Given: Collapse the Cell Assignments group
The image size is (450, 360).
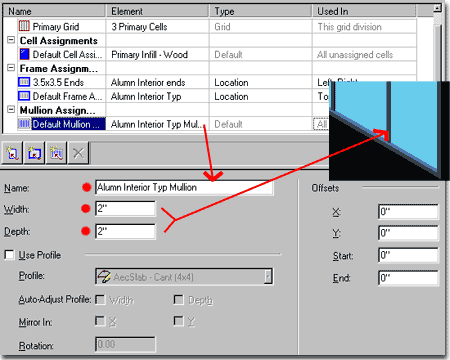Looking at the screenshot, I should pyautogui.click(x=11, y=40).
